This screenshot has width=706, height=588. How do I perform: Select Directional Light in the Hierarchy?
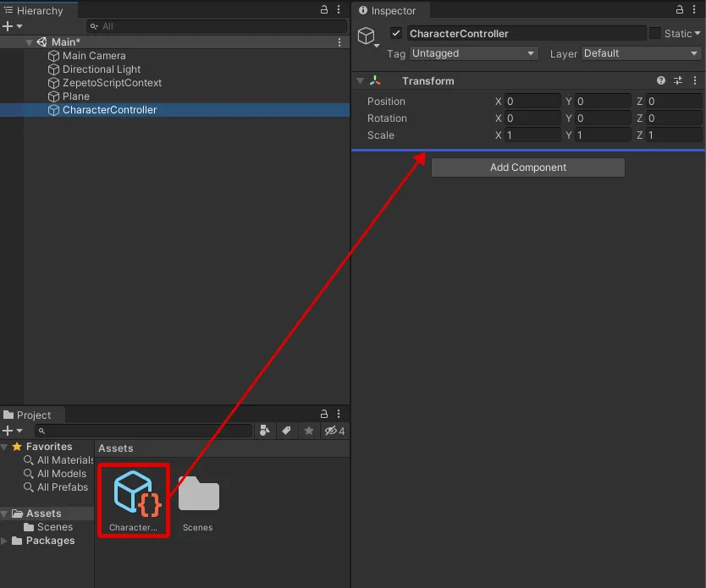pos(102,69)
